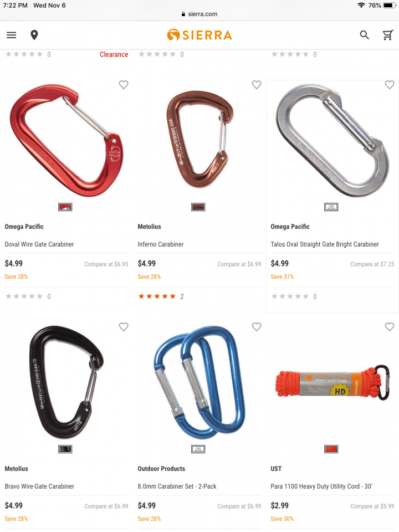399x532 pixels.
Task: View the shopping cart
Action: [x=388, y=35]
